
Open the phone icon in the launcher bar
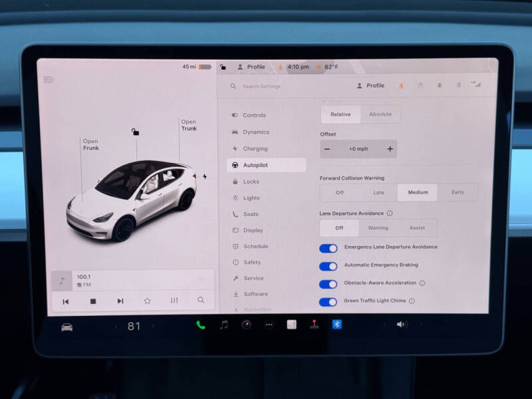200,325
